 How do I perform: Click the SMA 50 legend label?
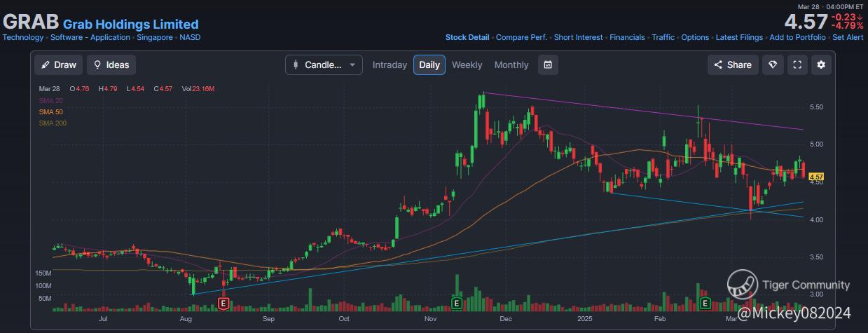[51, 111]
